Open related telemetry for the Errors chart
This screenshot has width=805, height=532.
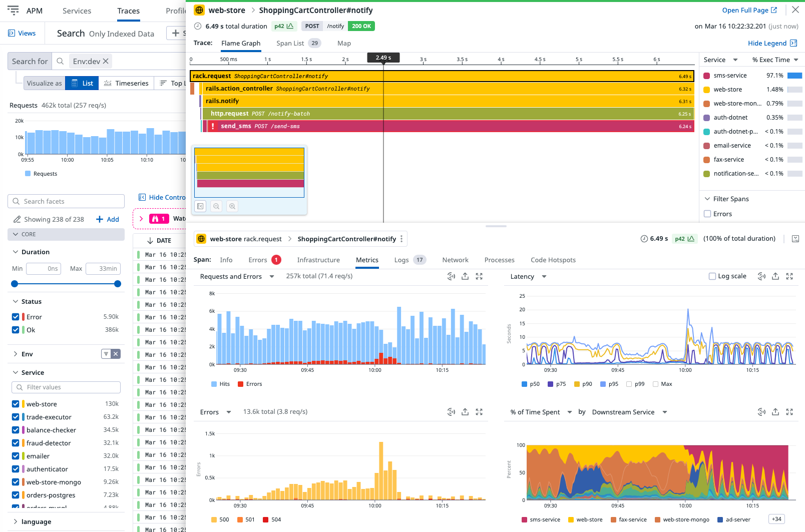(451, 411)
